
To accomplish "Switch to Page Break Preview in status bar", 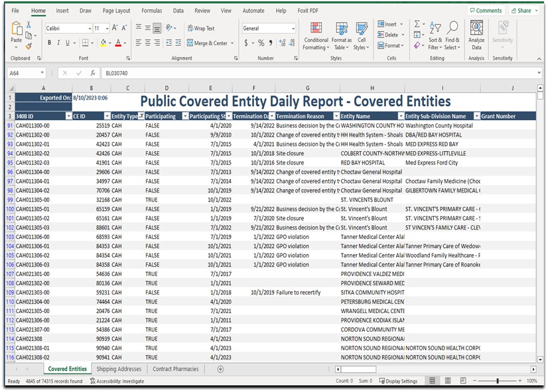I will tap(463, 381).
